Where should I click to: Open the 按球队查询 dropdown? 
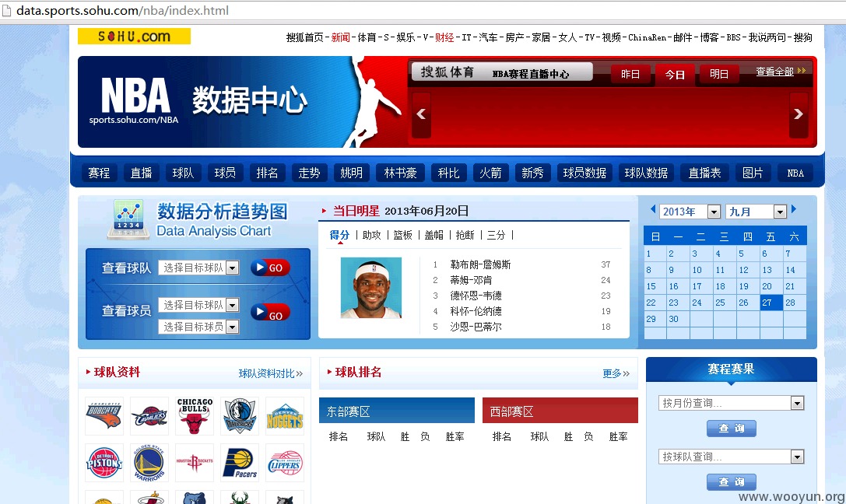pyautogui.click(x=731, y=457)
